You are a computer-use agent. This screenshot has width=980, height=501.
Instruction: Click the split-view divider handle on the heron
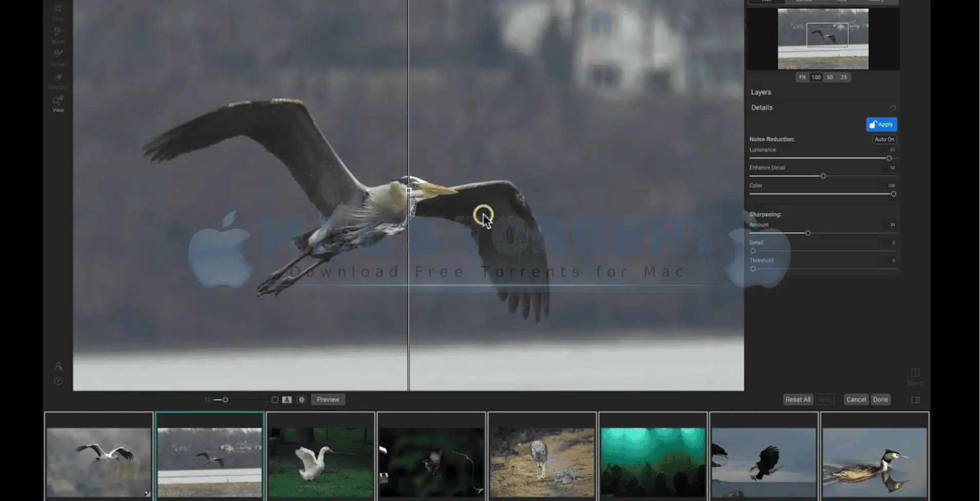409,191
